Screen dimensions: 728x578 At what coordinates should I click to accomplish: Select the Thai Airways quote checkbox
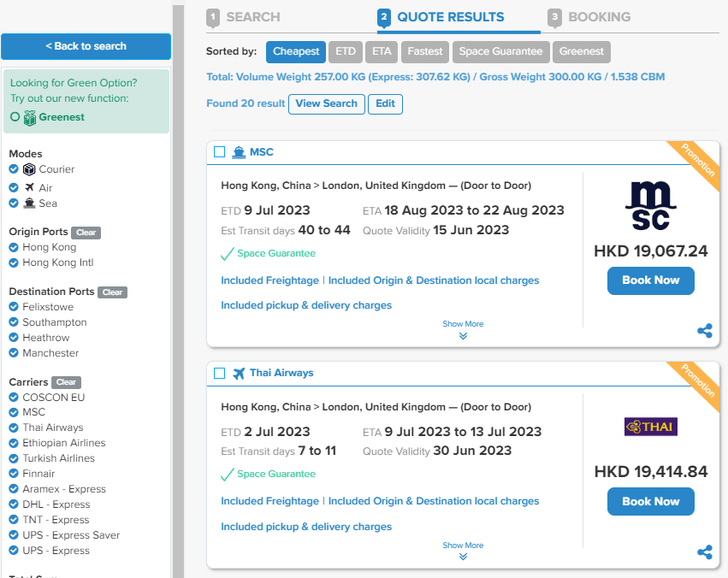[x=220, y=374]
